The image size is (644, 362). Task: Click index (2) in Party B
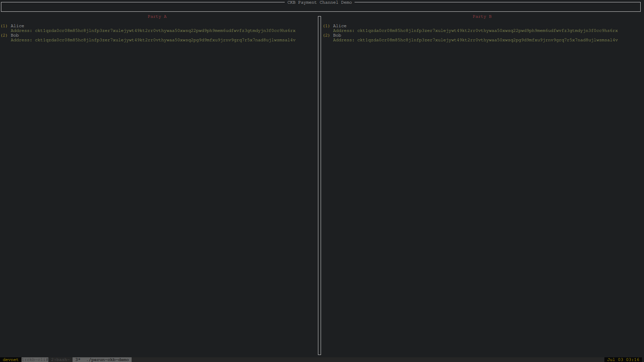point(326,35)
